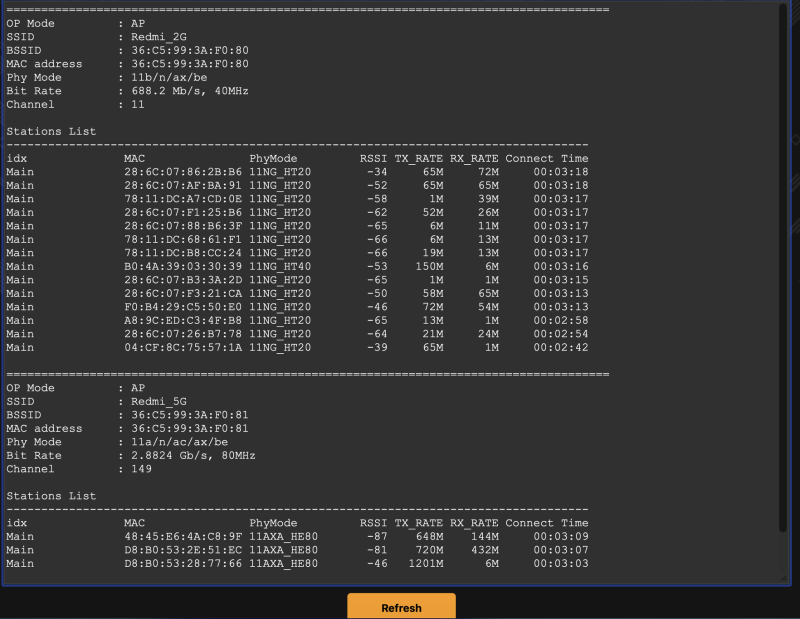Click MAC A8:9C:ED:C3:4F:B8
Image resolution: width=800 pixels, height=619 pixels.
183,320
